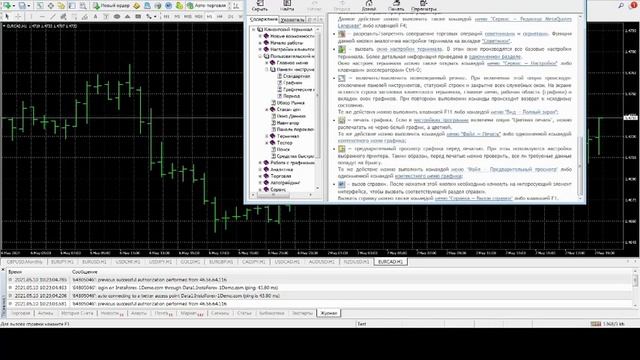Select the crosshair tool
The width and height of the screenshot is (640, 360).
pos(18,16)
